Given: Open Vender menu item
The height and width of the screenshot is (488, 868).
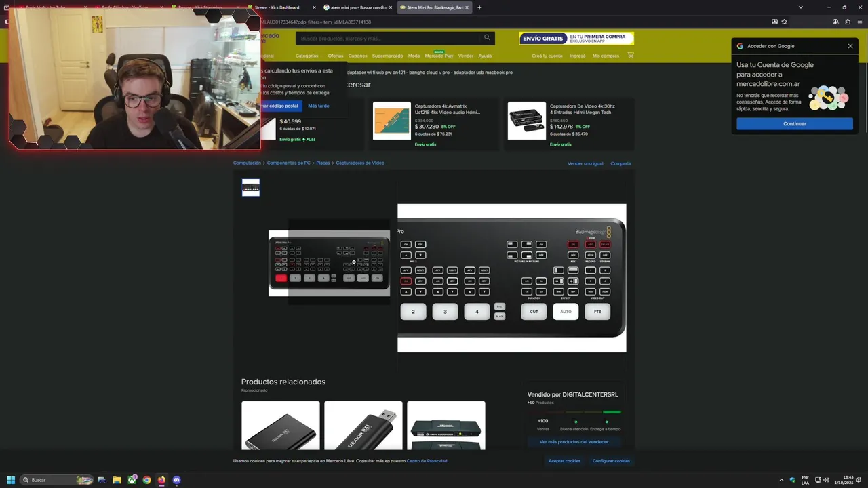Looking at the screenshot, I should click(x=466, y=56).
